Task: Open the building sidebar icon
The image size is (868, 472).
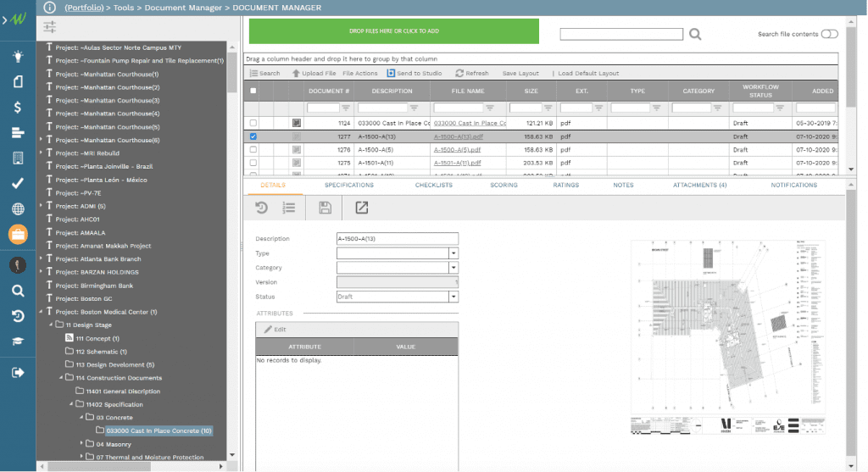Action: pyautogui.click(x=18, y=158)
